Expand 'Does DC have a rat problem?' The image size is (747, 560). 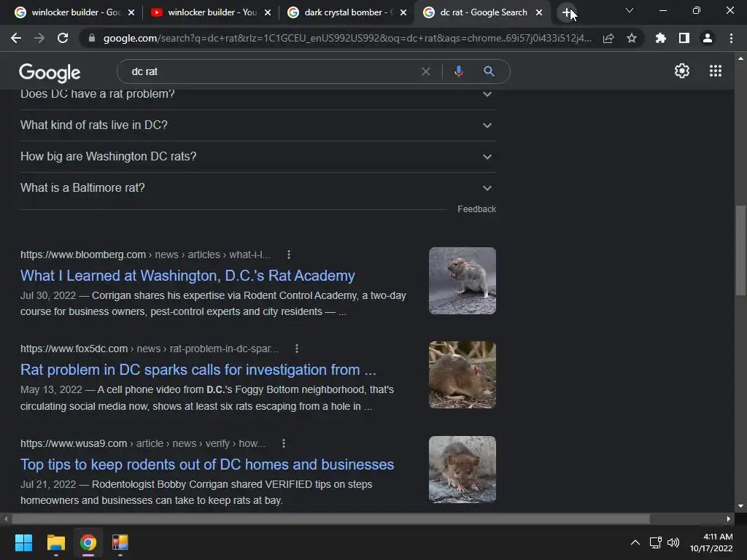click(258, 94)
